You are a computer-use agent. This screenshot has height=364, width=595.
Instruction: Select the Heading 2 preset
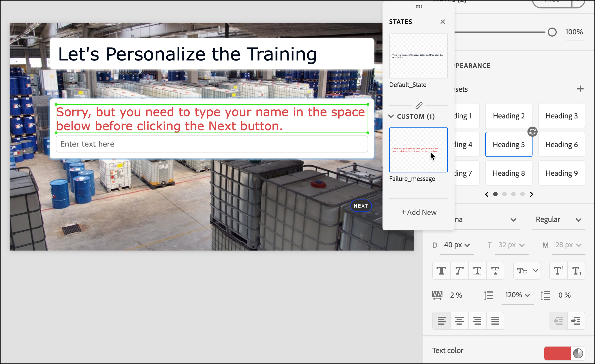click(509, 116)
